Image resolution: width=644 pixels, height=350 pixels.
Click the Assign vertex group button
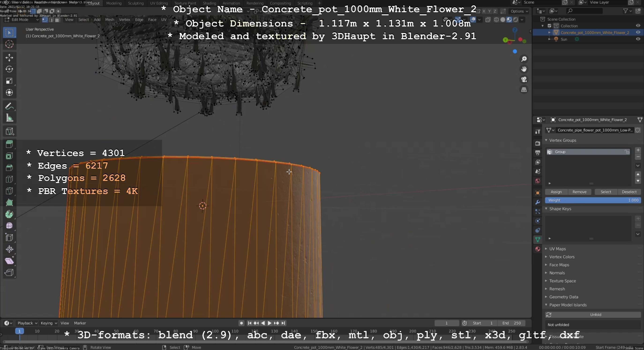tap(556, 192)
